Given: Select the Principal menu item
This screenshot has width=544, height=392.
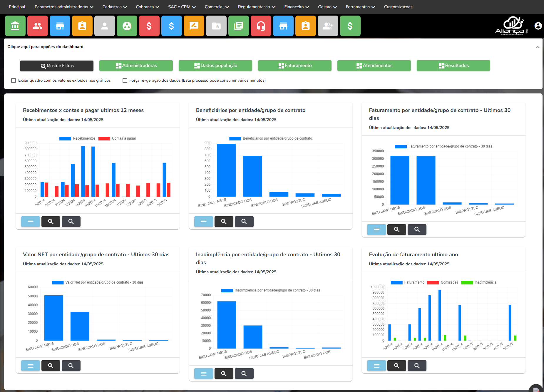Looking at the screenshot, I should coord(16,7).
